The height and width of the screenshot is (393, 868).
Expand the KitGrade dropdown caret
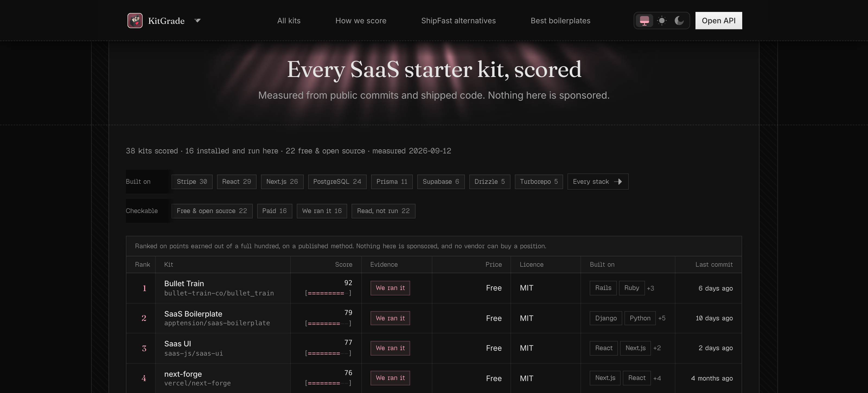click(x=197, y=21)
